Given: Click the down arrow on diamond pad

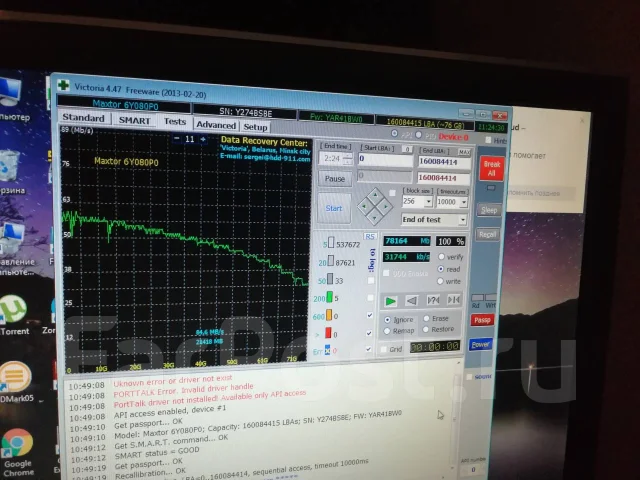Looking at the screenshot, I should click(x=375, y=218).
